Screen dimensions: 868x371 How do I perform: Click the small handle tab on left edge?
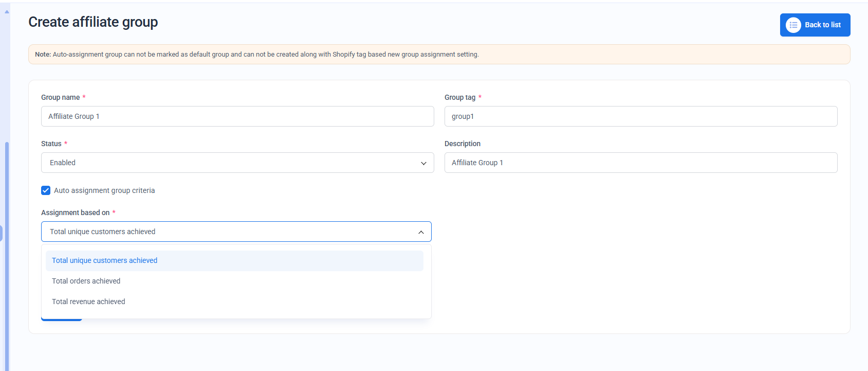point(1,233)
